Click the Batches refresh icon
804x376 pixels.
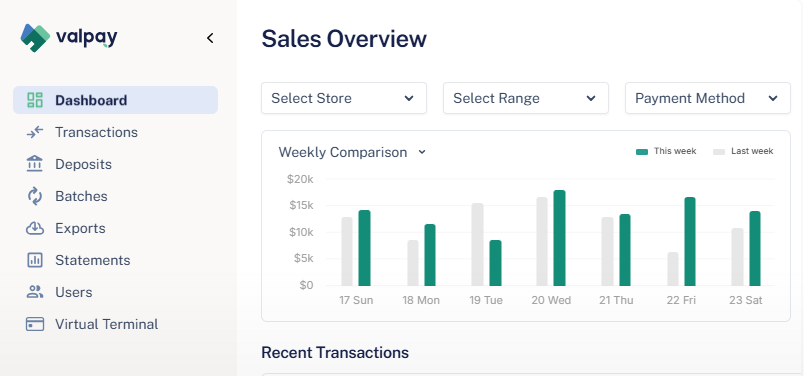[x=35, y=196]
